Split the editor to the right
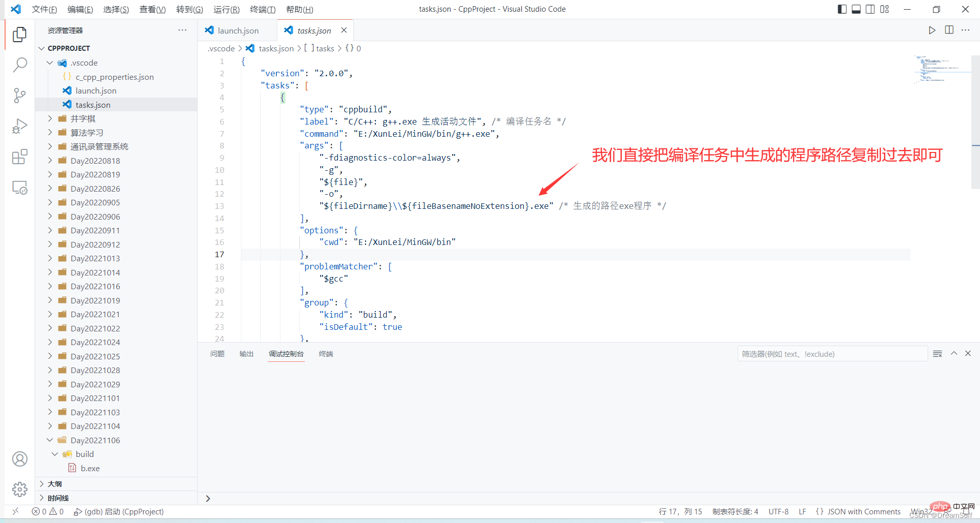This screenshot has height=523, width=980. (949, 30)
